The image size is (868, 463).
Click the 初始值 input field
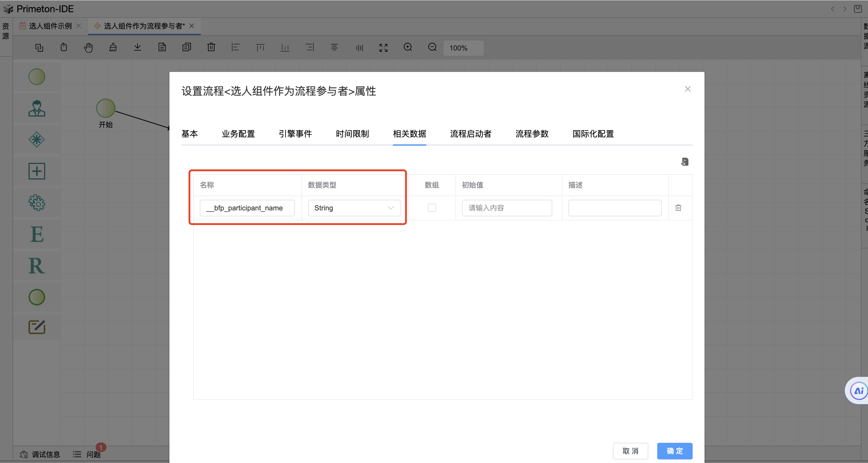507,208
